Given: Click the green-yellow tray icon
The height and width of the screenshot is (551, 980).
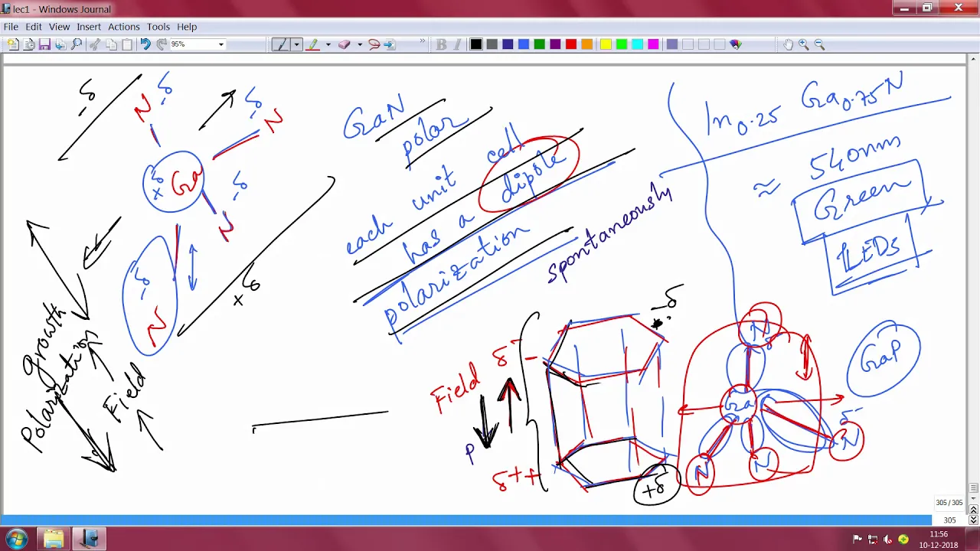Looking at the screenshot, I should coord(903,539).
